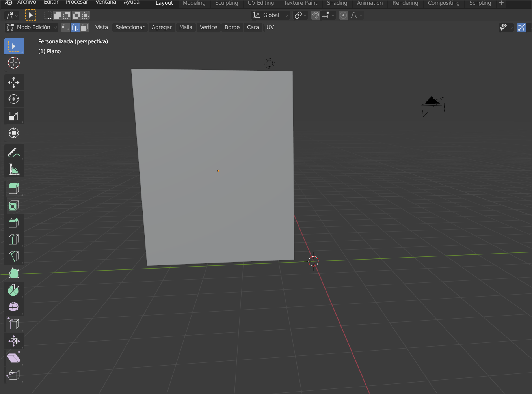Open the tool settings dropdown
The width and height of the screenshot is (532, 394).
[x=12, y=15]
